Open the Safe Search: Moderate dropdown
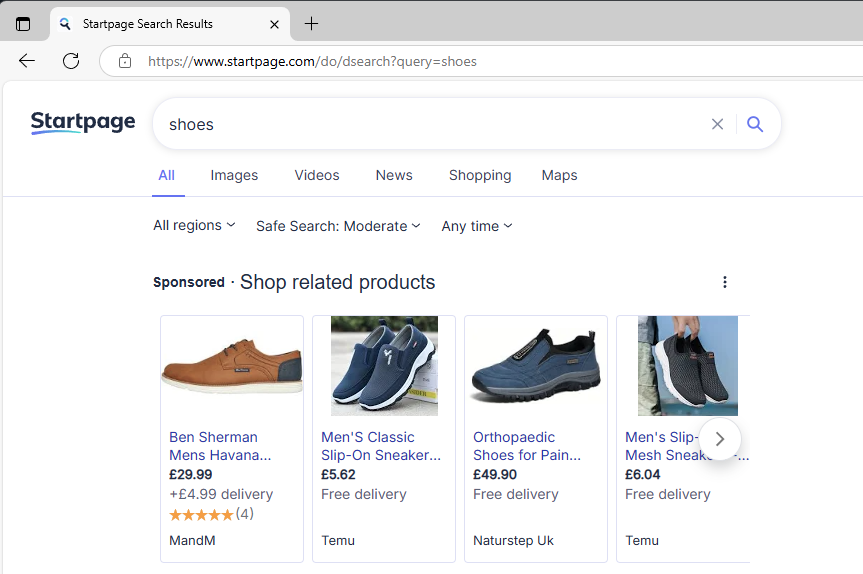This screenshot has width=863, height=574. coord(338,226)
